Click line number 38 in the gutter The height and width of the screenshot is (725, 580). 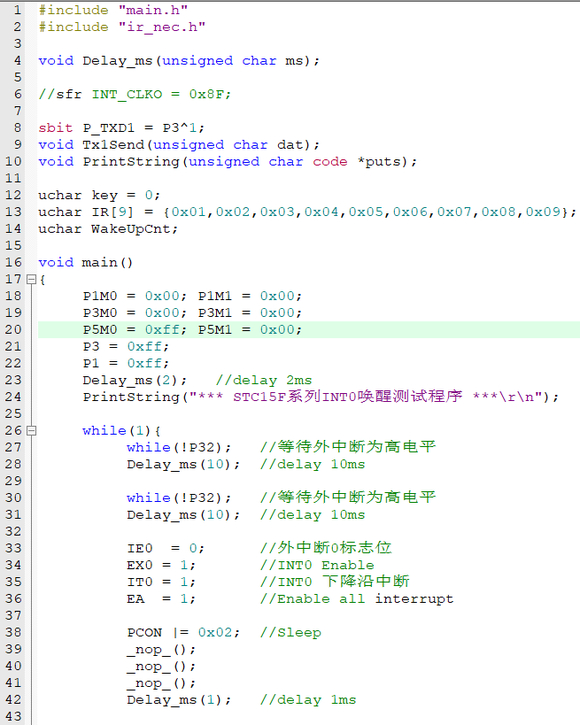[x=13, y=632]
